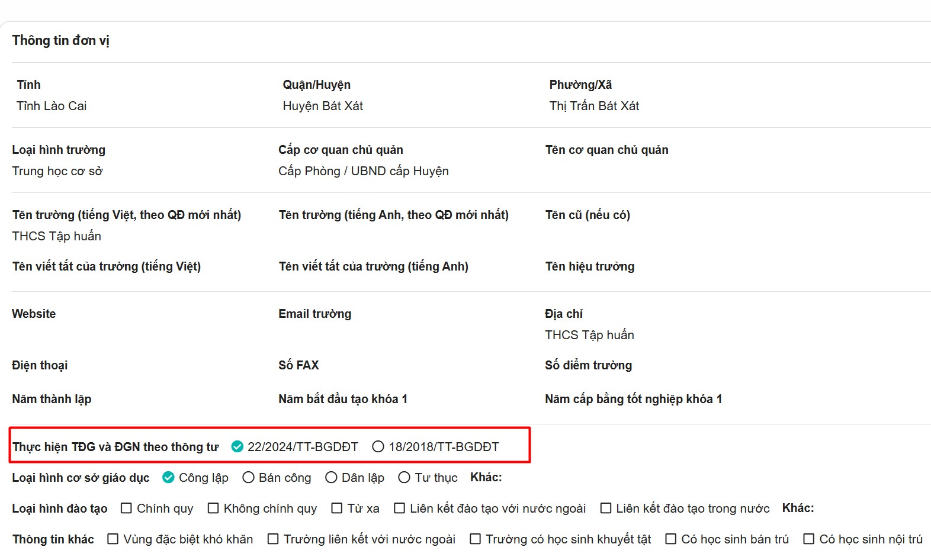
Task: Click the Huyện Bát Xát district value
Action: tap(323, 106)
